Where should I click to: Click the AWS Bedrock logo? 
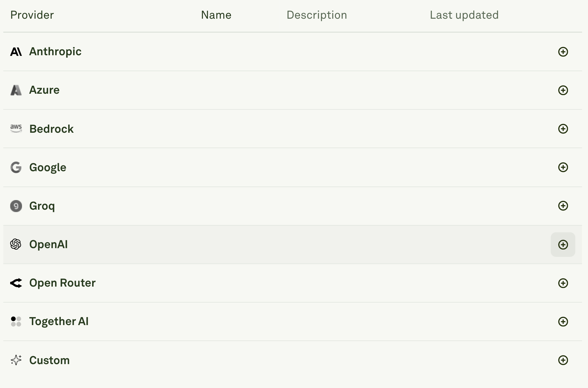[16, 129]
